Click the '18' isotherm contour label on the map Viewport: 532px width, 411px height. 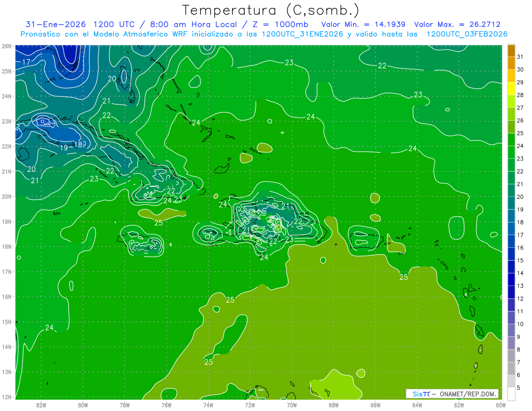pyautogui.click(x=78, y=145)
